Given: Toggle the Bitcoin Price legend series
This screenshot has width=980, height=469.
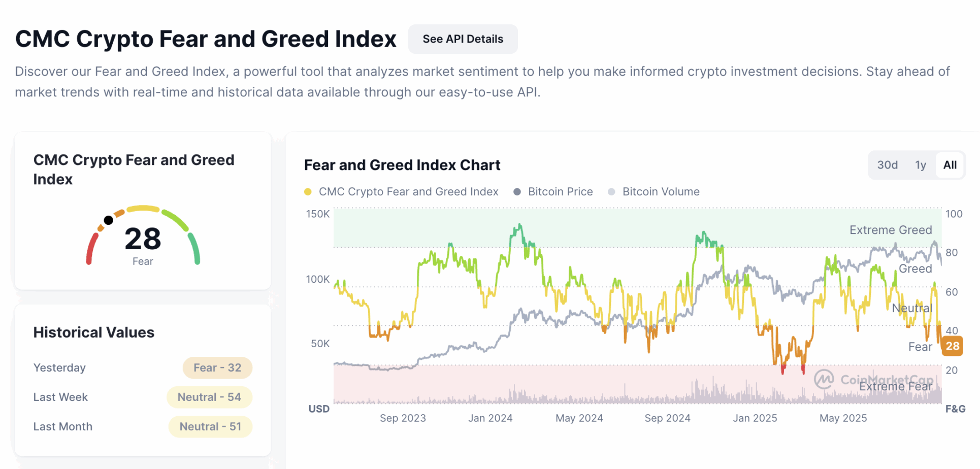Looking at the screenshot, I should click(x=560, y=192).
